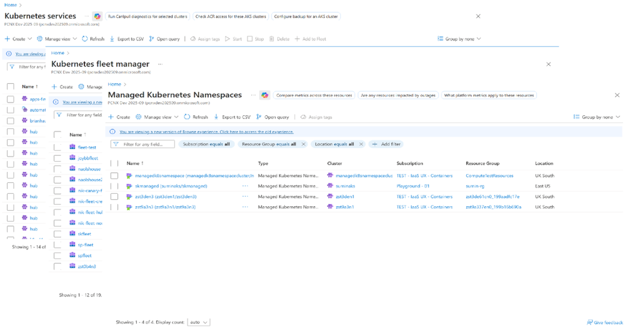Select the managedk8snamespace row checkbox
The width and height of the screenshot is (644, 335).
(x=114, y=176)
